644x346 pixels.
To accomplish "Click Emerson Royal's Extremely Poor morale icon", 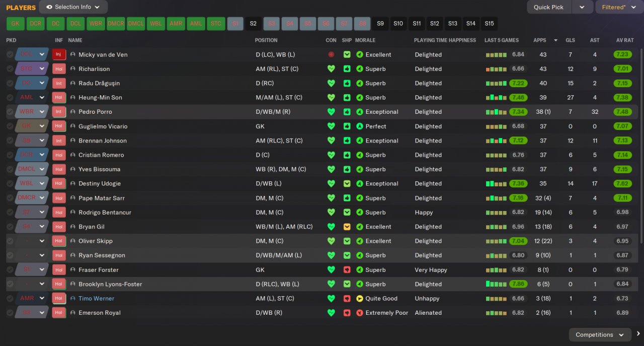I will pyautogui.click(x=359, y=313).
